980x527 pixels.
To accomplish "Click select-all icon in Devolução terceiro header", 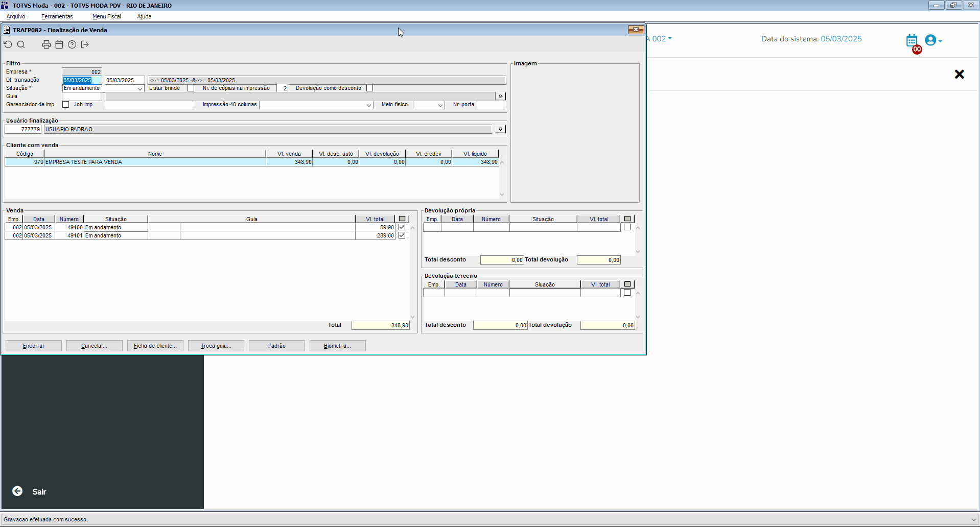I will [627, 284].
